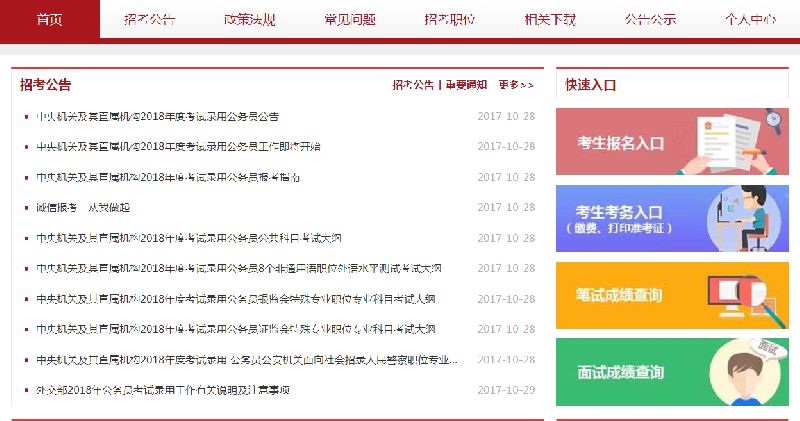The height and width of the screenshot is (421, 800).
Task: Select 政策法规 in the navigation bar
Action: (x=249, y=20)
